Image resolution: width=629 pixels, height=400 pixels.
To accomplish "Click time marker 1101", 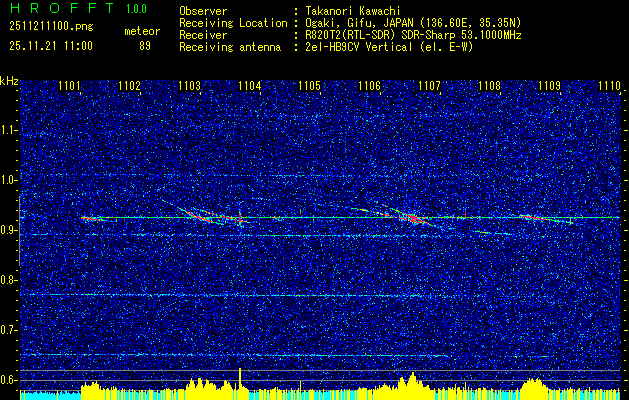I will 69,86.
